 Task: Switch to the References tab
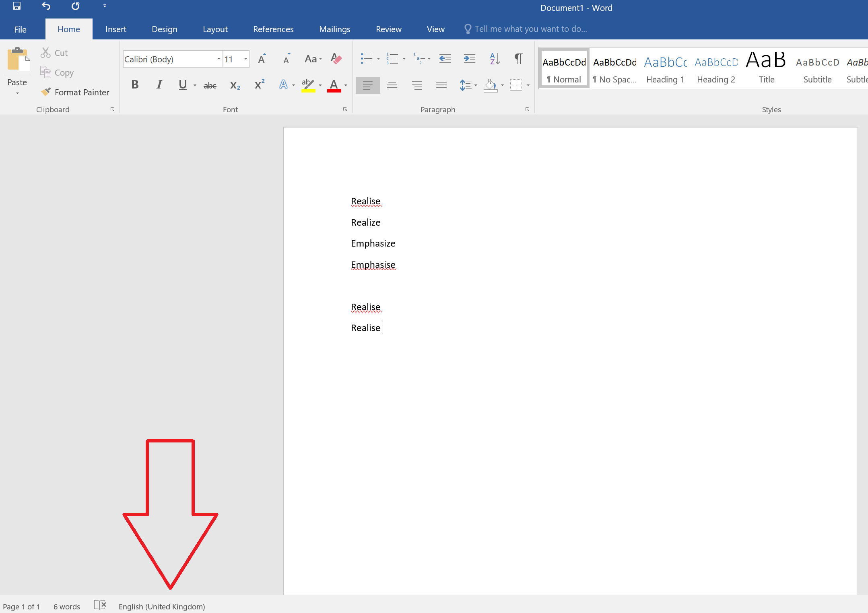(273, 29)
